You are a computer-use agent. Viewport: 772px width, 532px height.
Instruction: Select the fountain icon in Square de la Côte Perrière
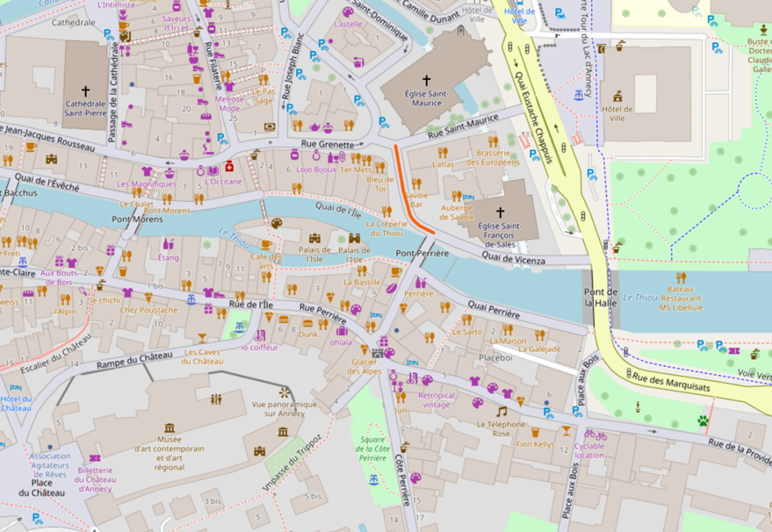(374, 480)
